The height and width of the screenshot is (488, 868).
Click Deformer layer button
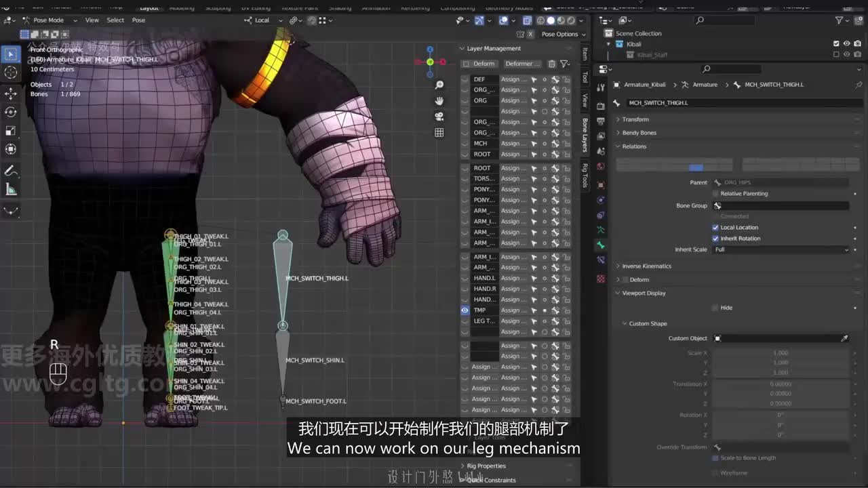(x=523, y=64)
